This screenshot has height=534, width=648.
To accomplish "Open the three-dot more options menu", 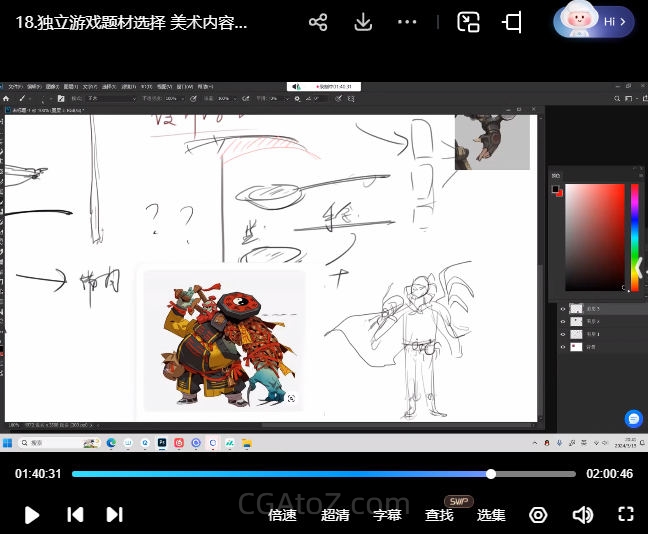I will click(407, 22).
